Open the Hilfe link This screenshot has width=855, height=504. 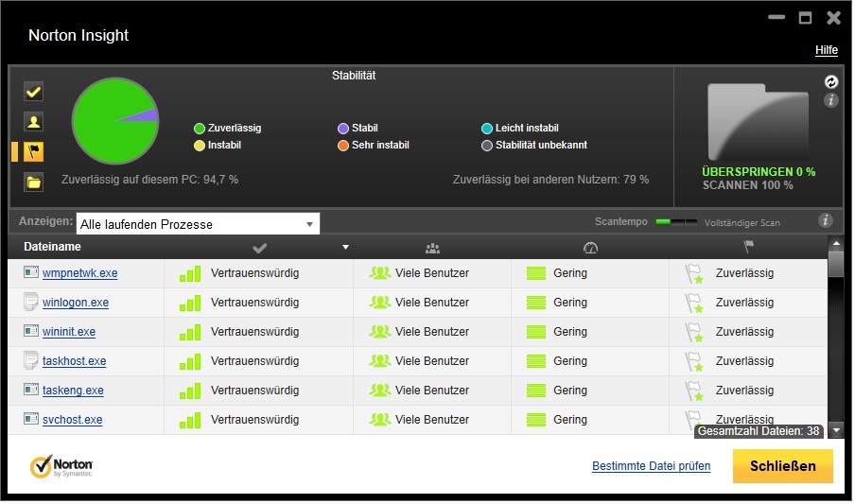[829, 50]
